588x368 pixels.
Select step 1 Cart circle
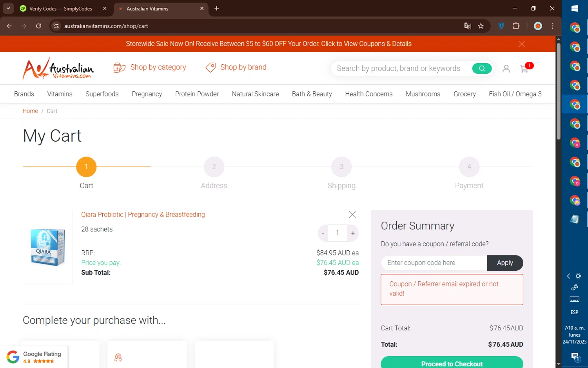click(86, 167)
